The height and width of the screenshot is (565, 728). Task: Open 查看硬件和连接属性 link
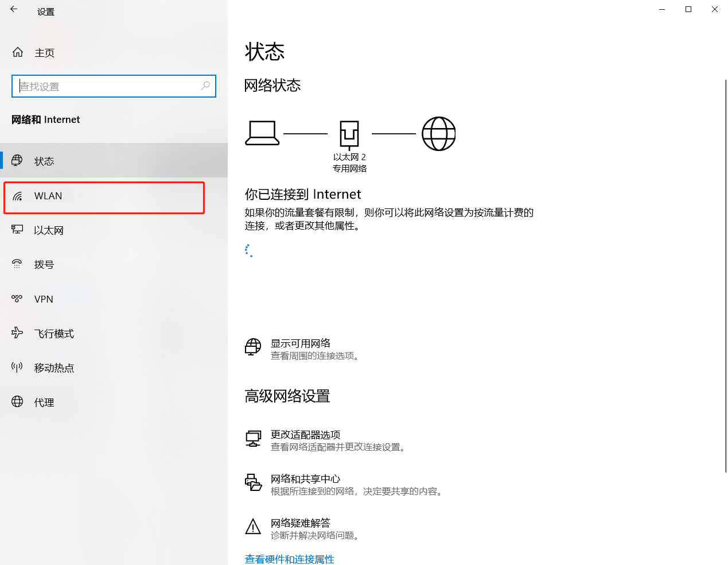(x=289, y=559)
